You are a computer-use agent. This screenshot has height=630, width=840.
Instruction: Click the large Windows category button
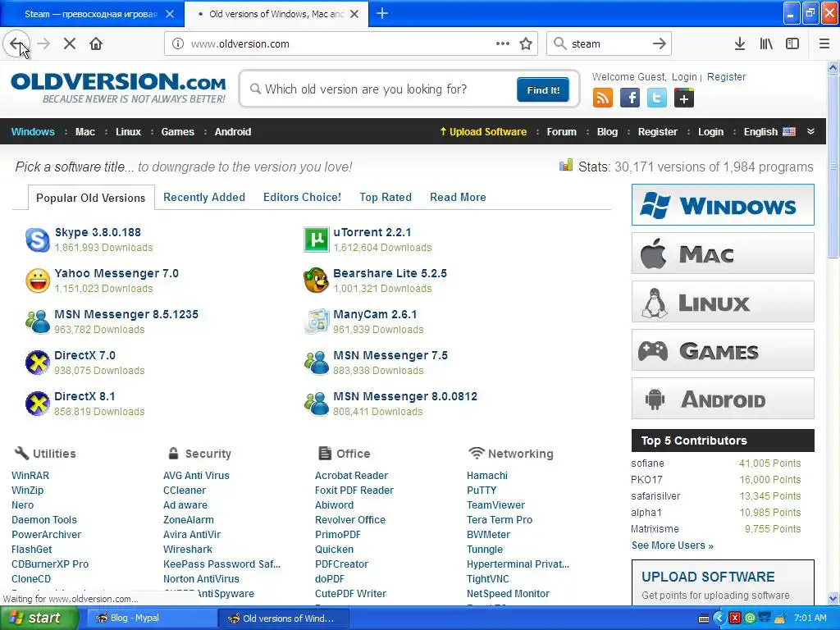(723, 204)
